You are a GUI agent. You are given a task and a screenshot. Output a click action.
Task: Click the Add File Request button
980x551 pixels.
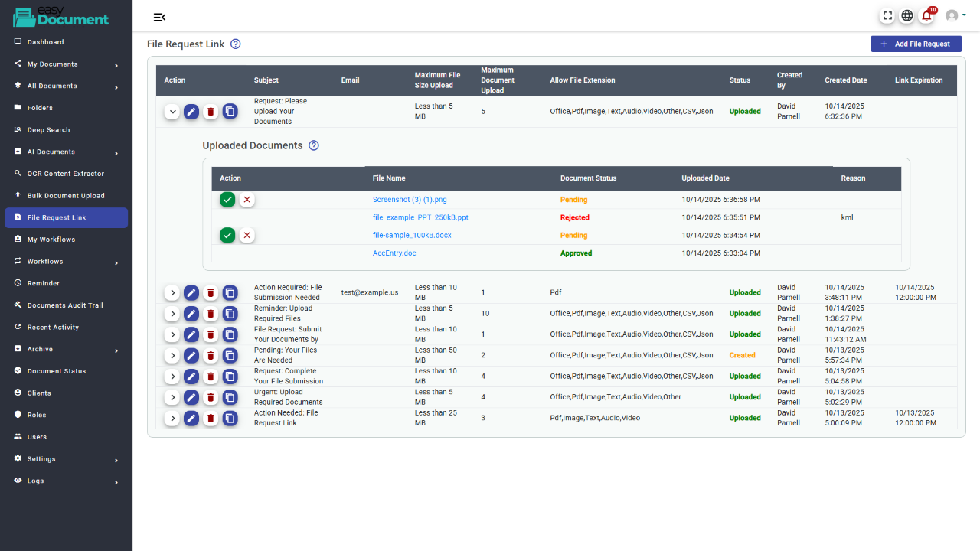tap(916, 44)
